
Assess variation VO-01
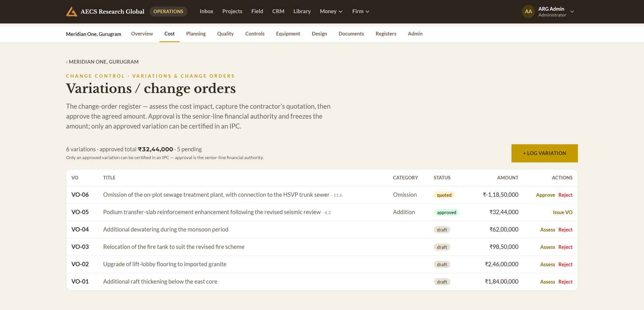pyautogui.click(x=547, y=282)
